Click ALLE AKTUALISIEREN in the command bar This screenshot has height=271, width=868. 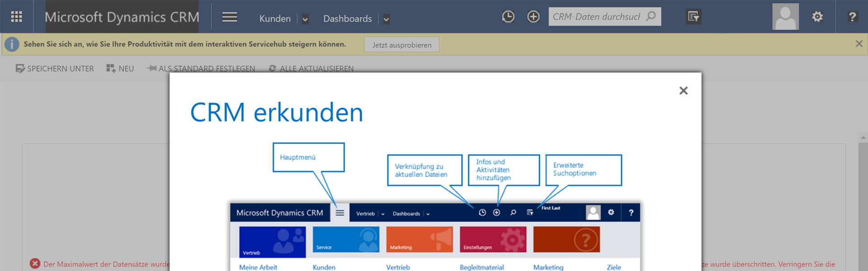pos(311,69)
